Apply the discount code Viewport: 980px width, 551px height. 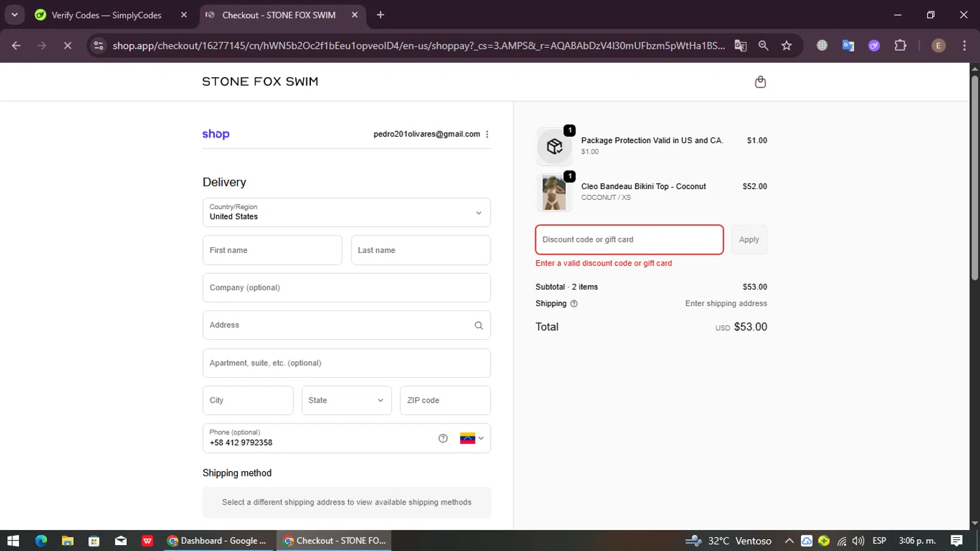[x=749, y=240]
